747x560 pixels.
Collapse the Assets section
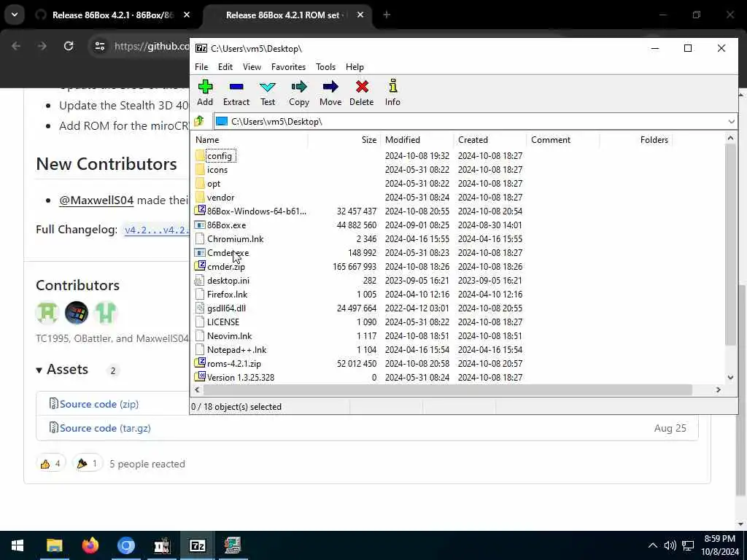point(63,370)
